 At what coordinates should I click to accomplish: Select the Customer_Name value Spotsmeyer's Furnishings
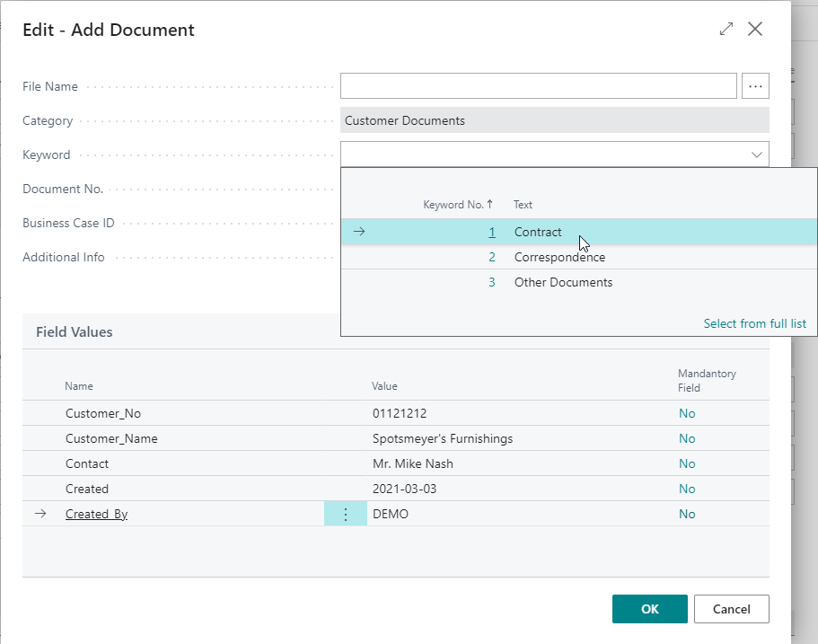[443, 438]
